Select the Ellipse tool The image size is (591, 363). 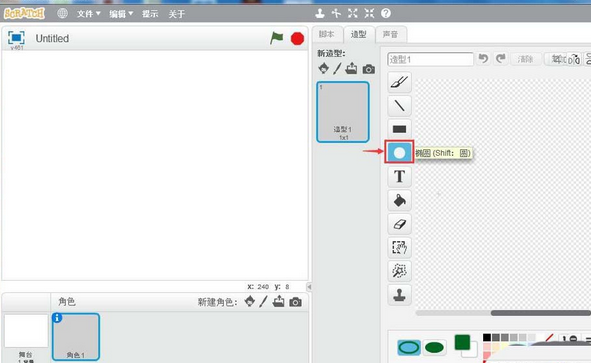[x=400, y=153]
